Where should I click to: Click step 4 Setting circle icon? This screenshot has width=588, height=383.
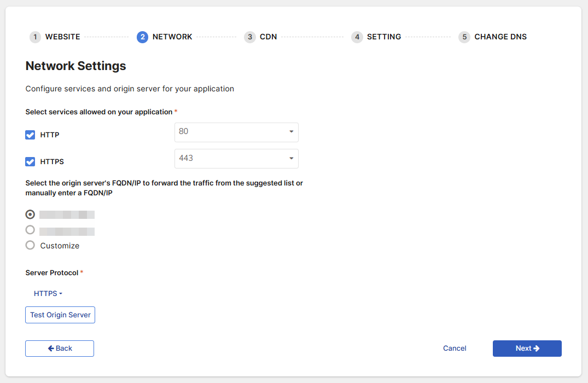coord(357,37)
